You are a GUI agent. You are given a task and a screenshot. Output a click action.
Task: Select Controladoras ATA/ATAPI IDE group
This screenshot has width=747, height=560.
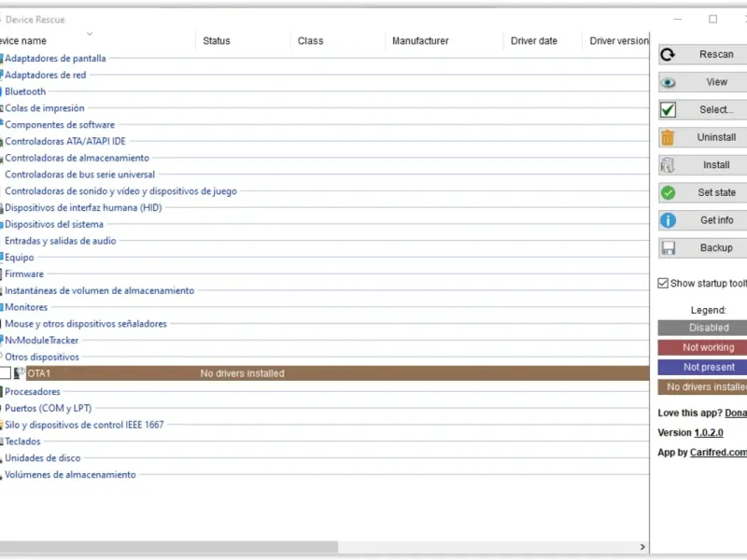click(x=65, y=142)
